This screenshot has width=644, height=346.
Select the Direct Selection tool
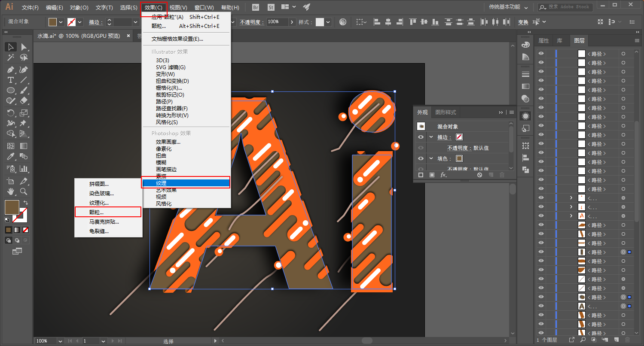tap(24, 47)
